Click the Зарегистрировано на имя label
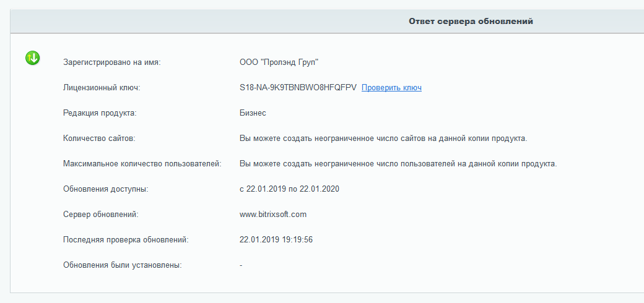The height and width of the screenshot is (303, 644). (111, 62)
